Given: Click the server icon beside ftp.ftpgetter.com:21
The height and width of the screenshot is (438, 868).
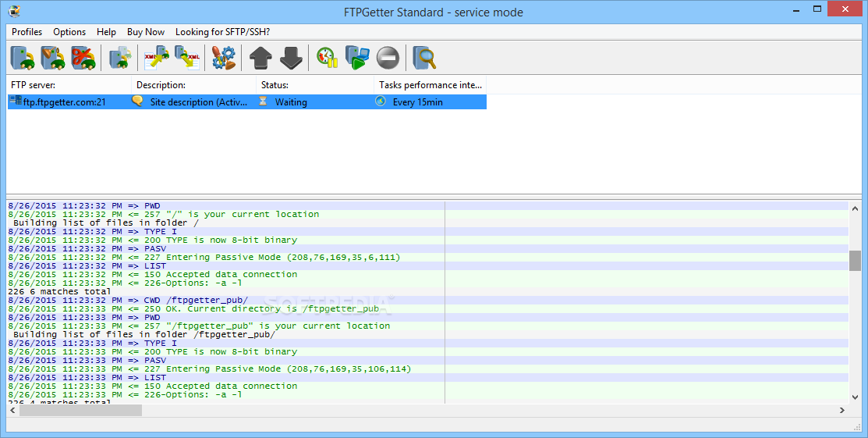Looking at the screenshot, I should click(x=16, y=101).
